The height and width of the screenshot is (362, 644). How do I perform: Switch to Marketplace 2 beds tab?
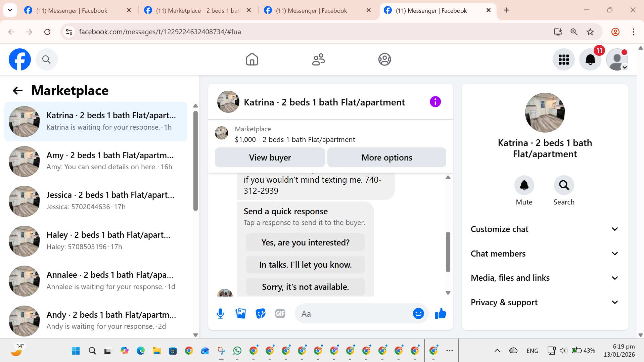(197, 10)
